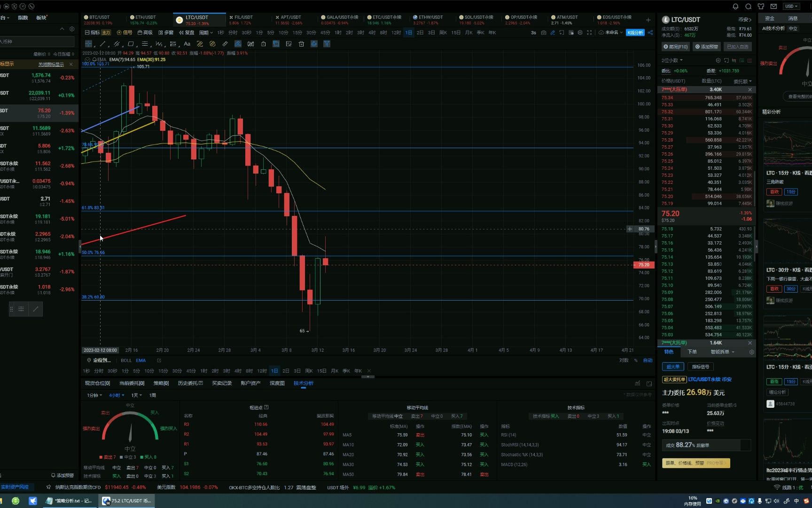Share the chart via share icon
Screen dimensions: 812x508
pyautogui.click(x=650, y=33)
